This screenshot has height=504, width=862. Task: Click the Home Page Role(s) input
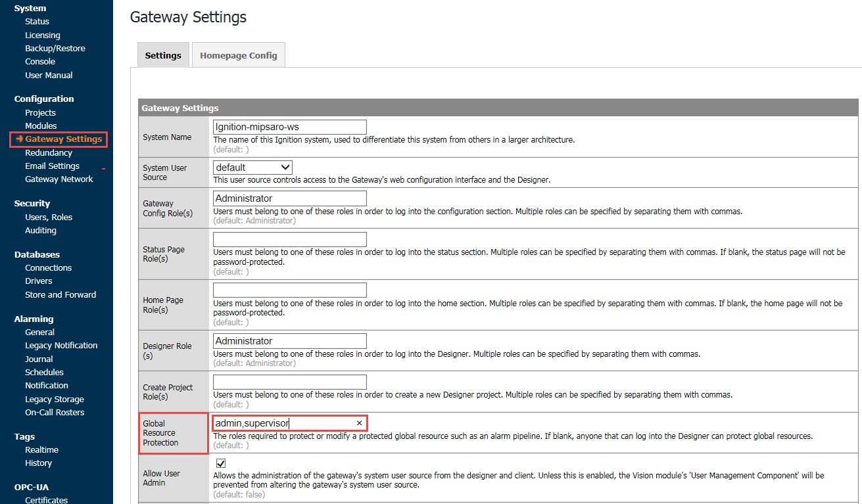[x=289, y=290]
